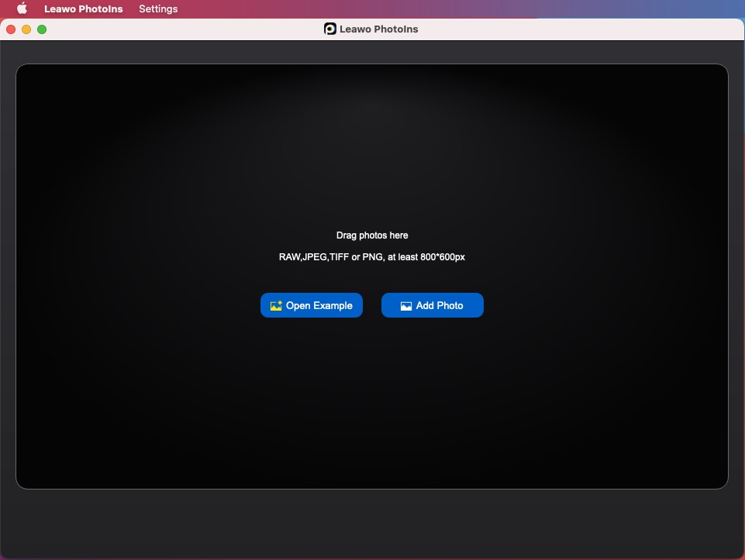Open the Leawo PhotoIns application menu

coord(83,9)
